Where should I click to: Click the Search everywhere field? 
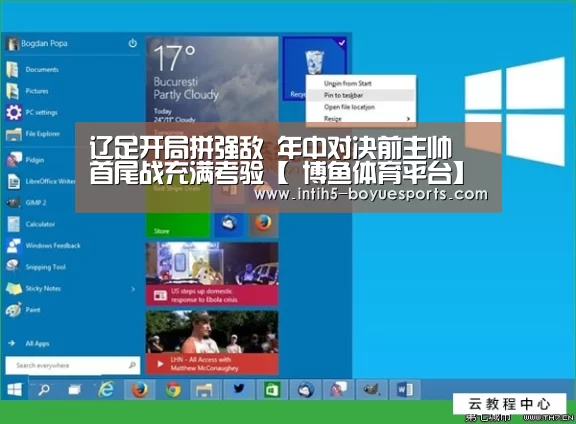(x=73, y=366)
